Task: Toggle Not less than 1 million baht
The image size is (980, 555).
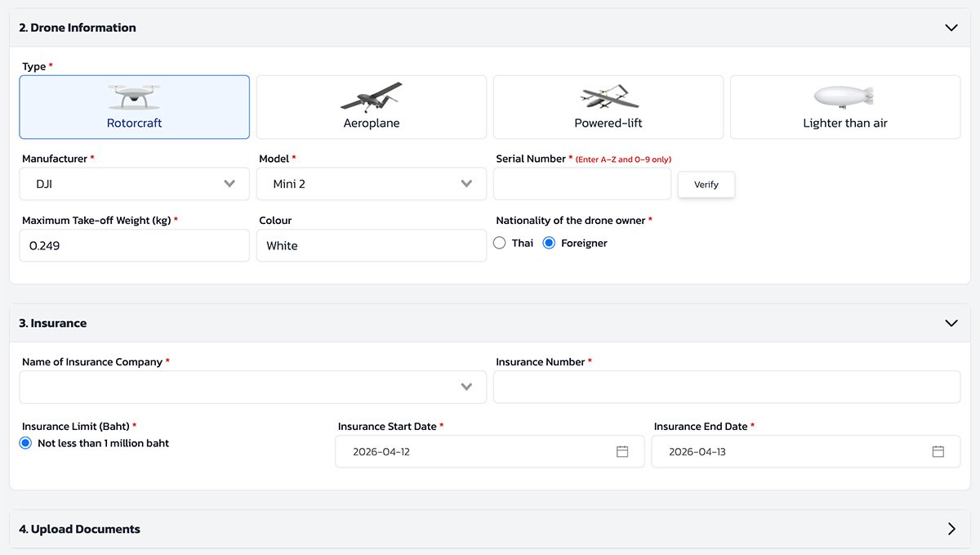Action: point(25,443)
